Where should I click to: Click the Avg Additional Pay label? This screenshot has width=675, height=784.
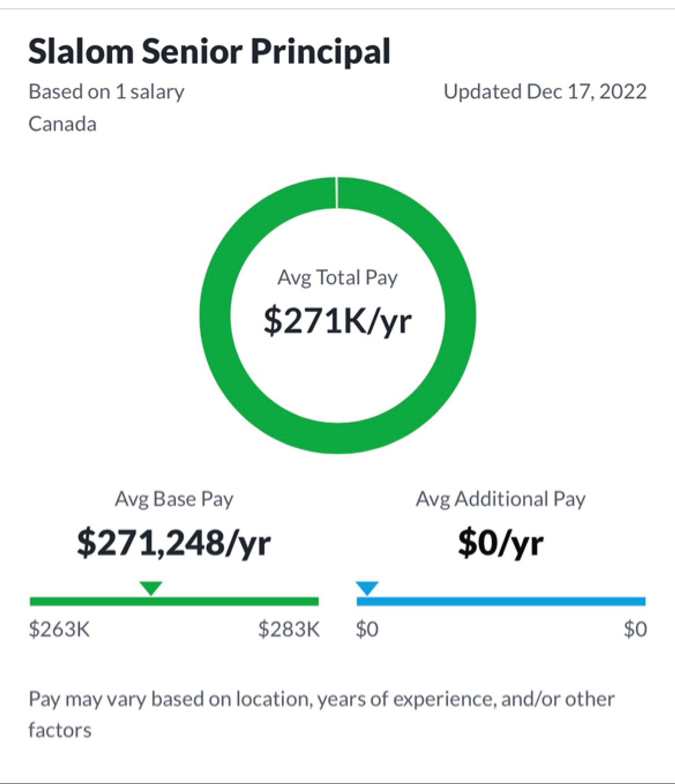point(501,500)
